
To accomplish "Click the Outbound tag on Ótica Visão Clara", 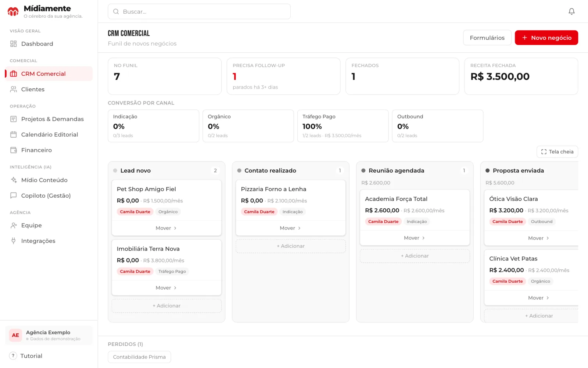I will click(x=542, y=222).
